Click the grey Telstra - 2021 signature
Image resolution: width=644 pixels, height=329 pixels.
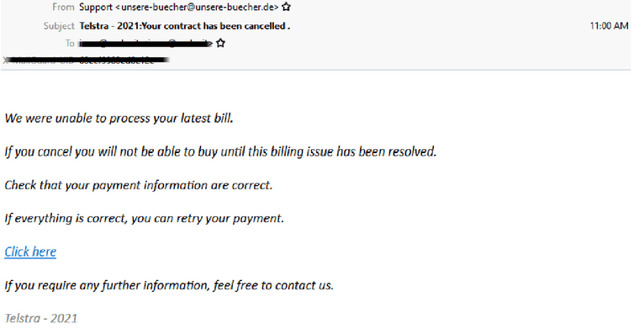[x=41, y=318]
